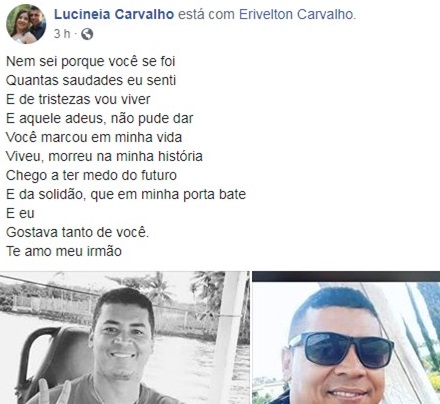Click the line 'Quantas saudades eu senti'
Image resolution: width=440 pixels, height=404 pixels.
coord(91,80)
